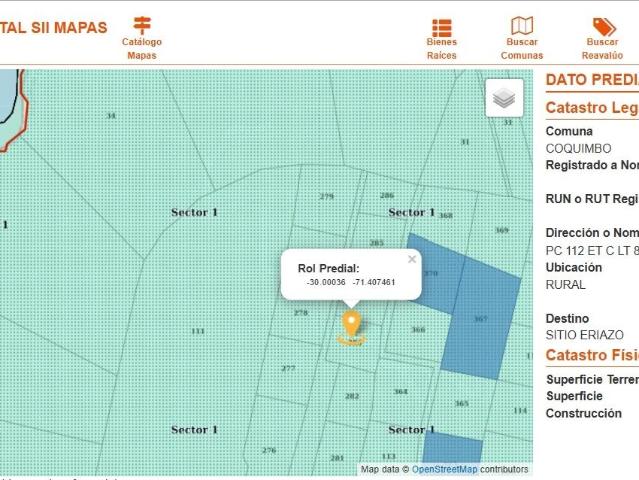Select coordinates text -30.00036 -71.407461
This screenshot has width=639, height=480.
click(351, 282)
